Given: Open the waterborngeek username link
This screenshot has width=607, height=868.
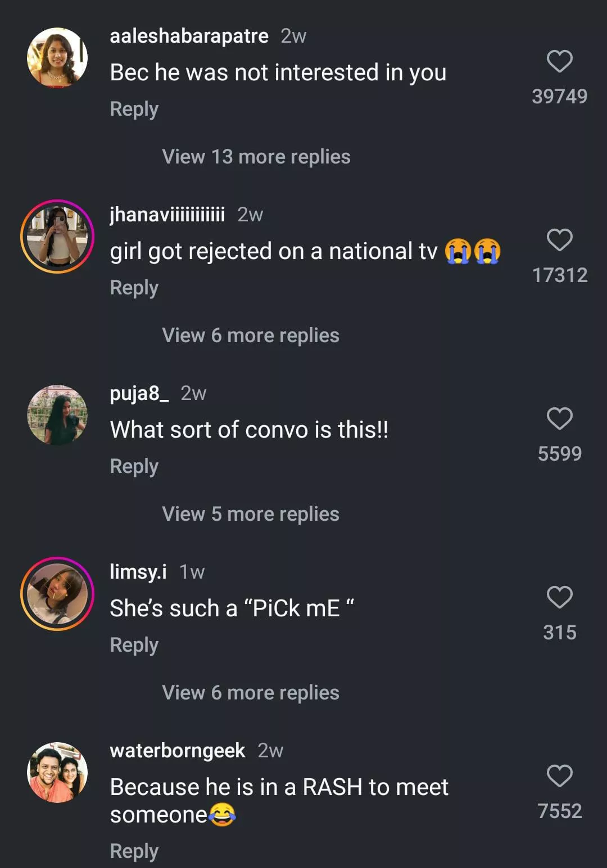Looking at the screenshot, I should pyautogui.click(x=177, y=751).
